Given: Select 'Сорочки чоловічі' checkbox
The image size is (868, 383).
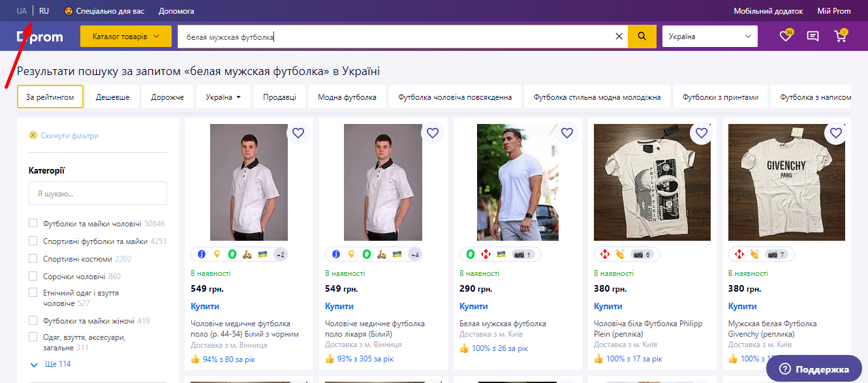Looking at the screenshot, I should tap(33, 276).
